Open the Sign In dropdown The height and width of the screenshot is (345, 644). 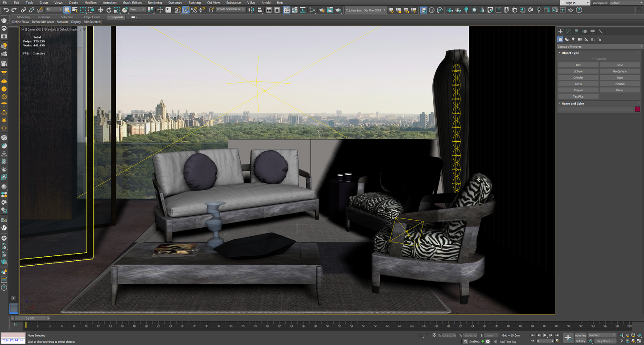click(x=575, y=3)
